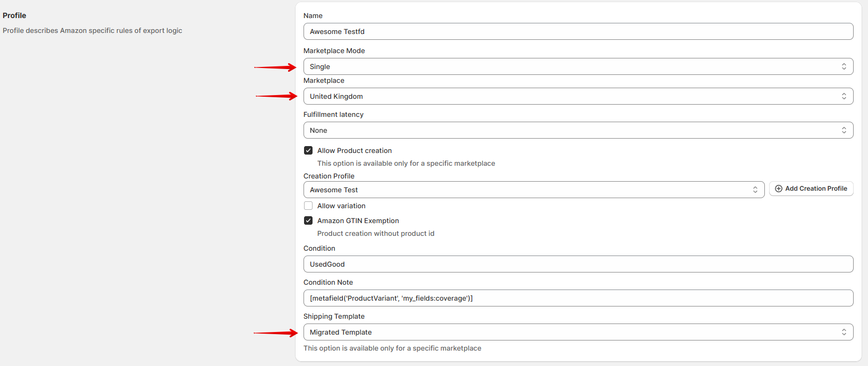868x366 pixels.
Task: Click the Shipping Template chevron icon
Action: pyautogui.click(x=844, y=332)
